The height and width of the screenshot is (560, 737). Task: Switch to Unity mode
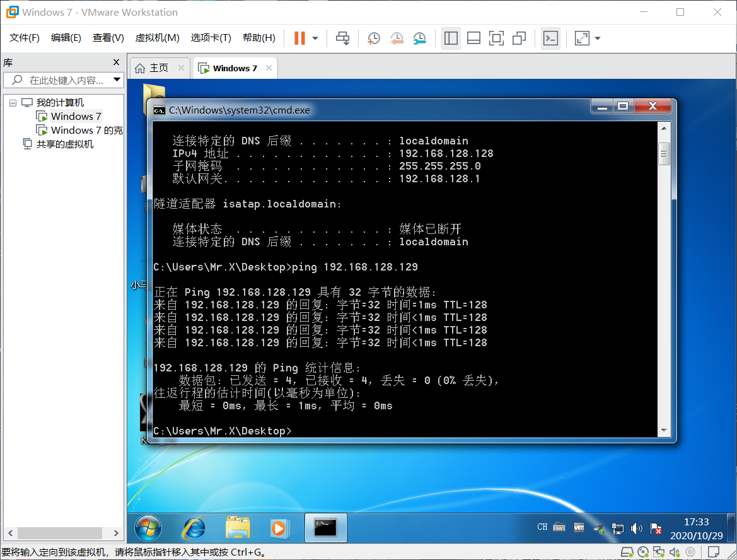[519, 38]
